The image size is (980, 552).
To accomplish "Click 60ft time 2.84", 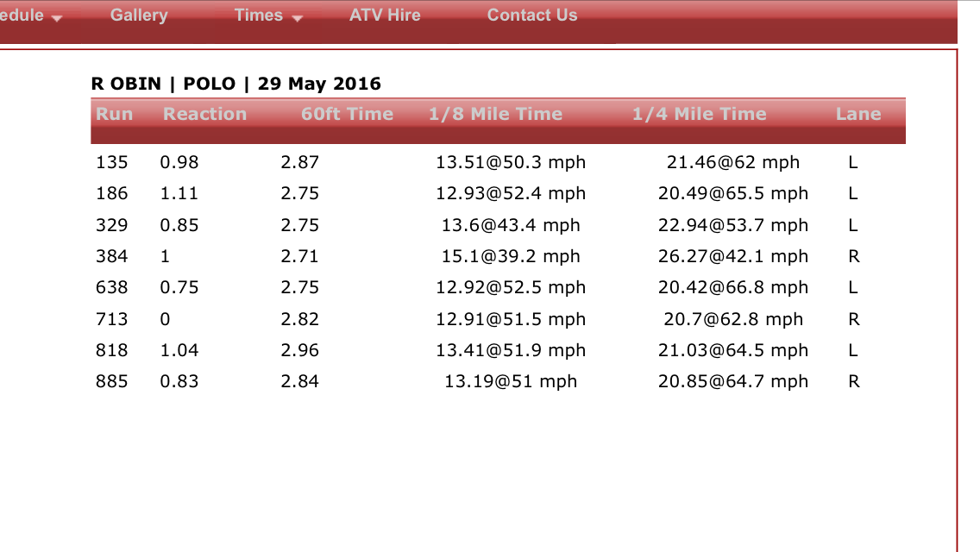I will (x=300, y=381).
